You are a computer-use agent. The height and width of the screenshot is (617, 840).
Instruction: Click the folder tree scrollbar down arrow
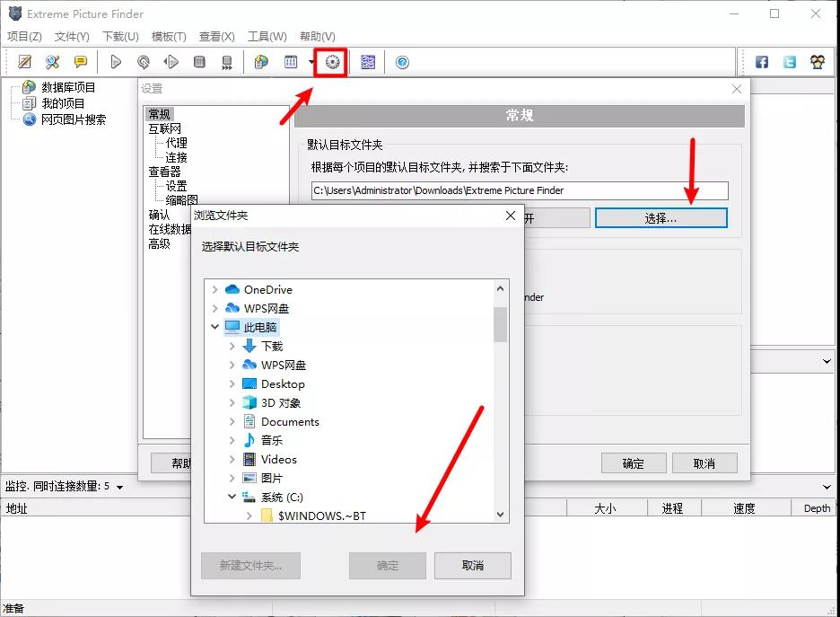click(x=501, y=515)
